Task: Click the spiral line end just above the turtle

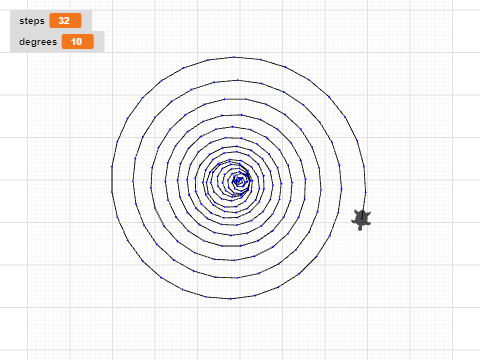Action: click(x=363, y=208)
